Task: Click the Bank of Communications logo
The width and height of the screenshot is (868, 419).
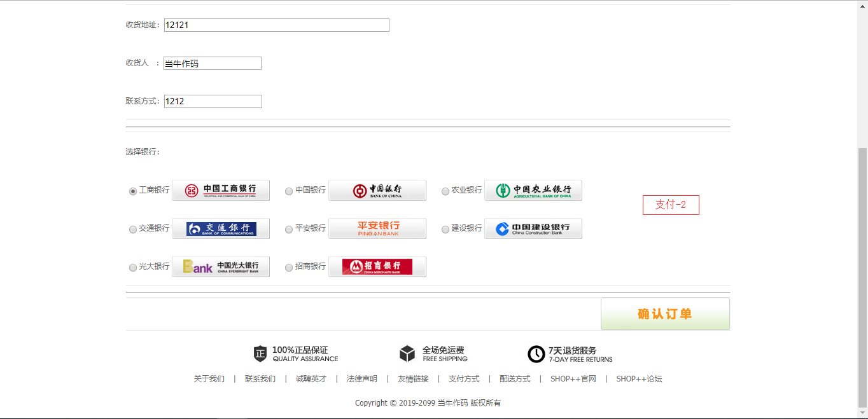Action: click(x=221, y=229)
